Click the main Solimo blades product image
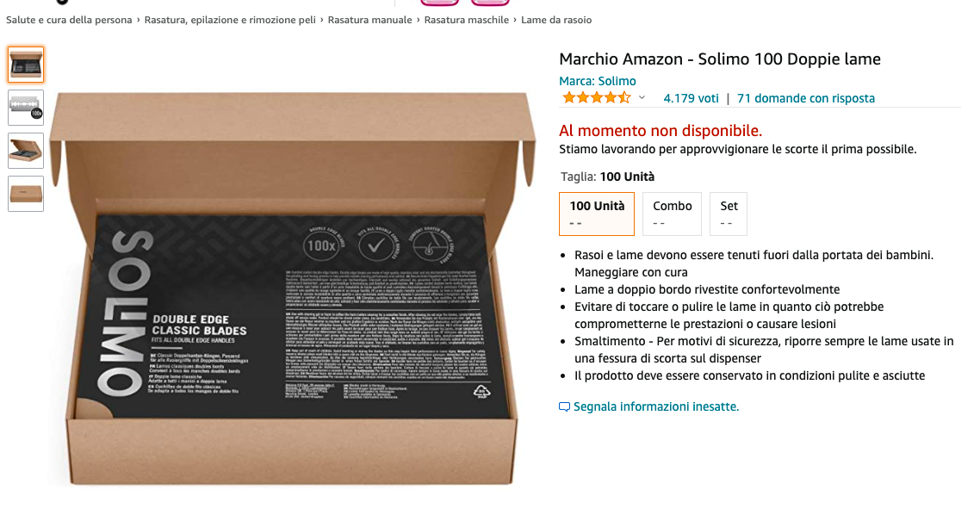 pyautogui.click(x=293, y=288)
